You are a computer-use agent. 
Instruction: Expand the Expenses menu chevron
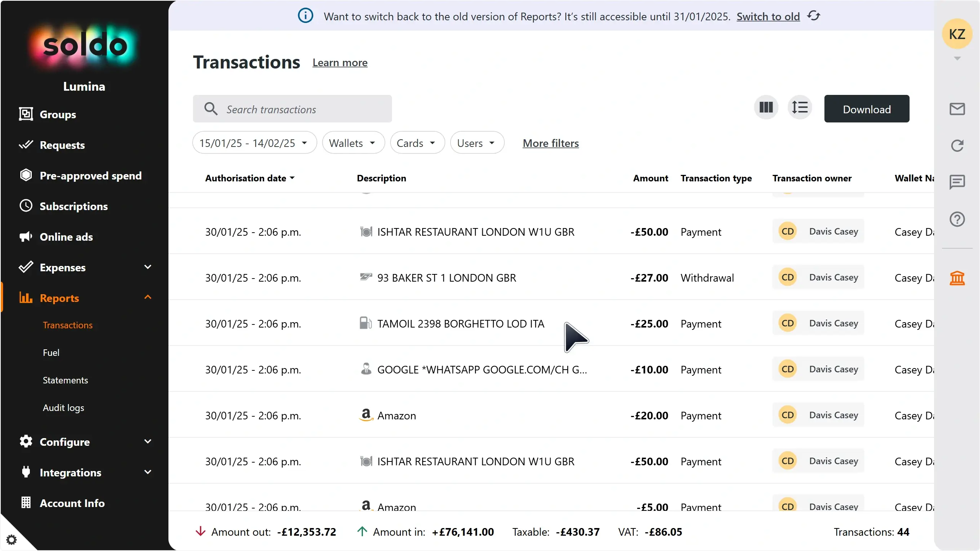click(x=148, y=267)
